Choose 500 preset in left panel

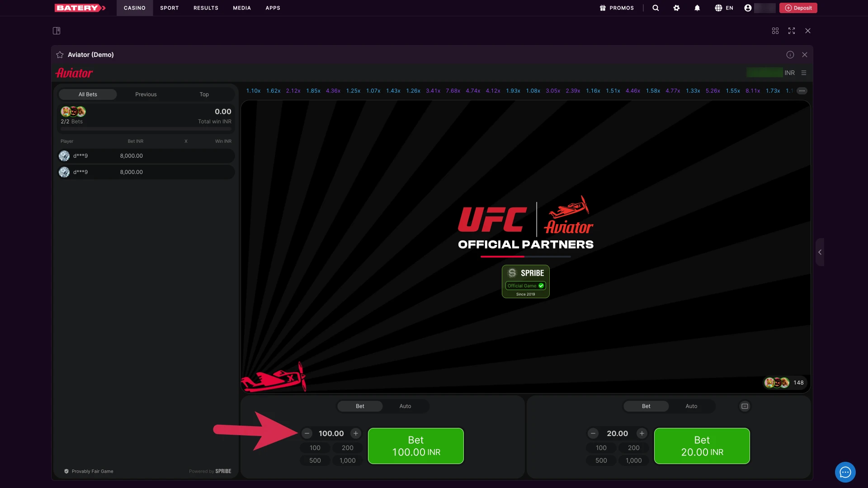(x=315, y=460)
